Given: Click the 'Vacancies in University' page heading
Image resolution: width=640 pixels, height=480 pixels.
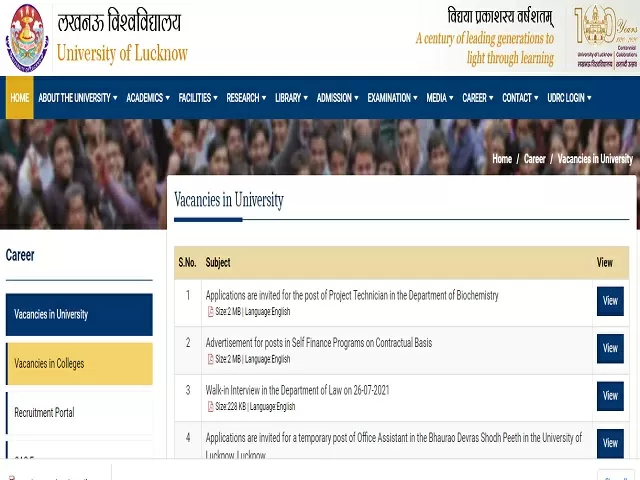Looking at the screenshot, I should (x=229, y=200).
